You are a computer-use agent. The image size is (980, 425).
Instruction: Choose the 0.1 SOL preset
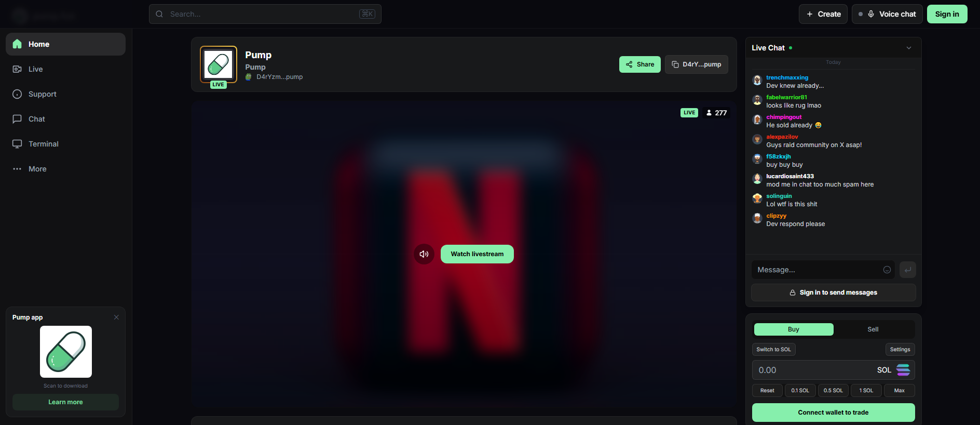coord(800,391)
